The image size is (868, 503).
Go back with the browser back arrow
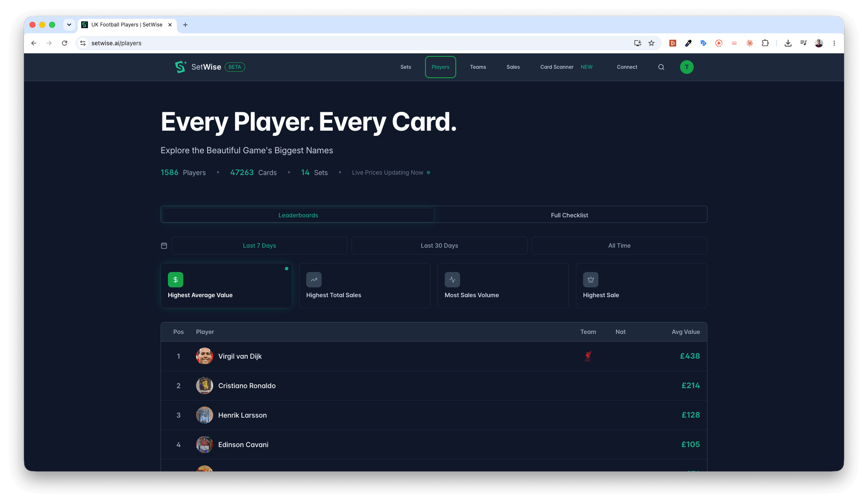(x=34, y=43)
